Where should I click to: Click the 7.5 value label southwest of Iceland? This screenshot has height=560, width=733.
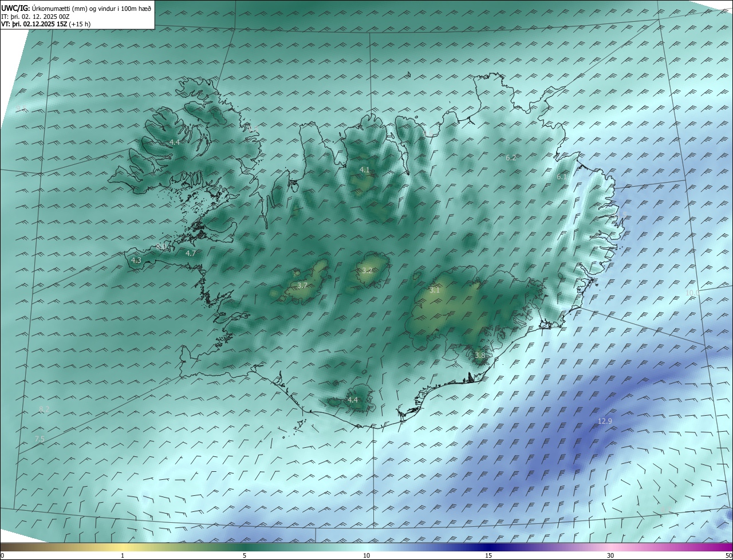coord(40,439)
